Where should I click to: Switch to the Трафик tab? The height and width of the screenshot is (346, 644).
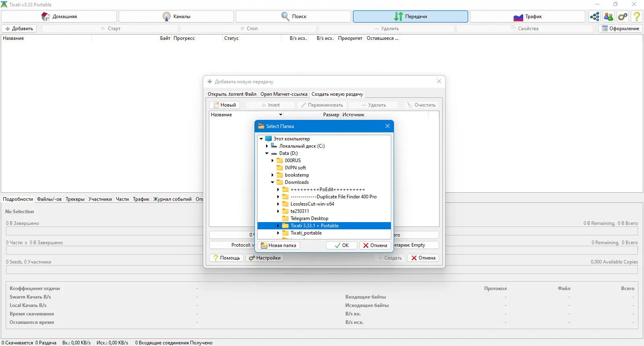528,16
